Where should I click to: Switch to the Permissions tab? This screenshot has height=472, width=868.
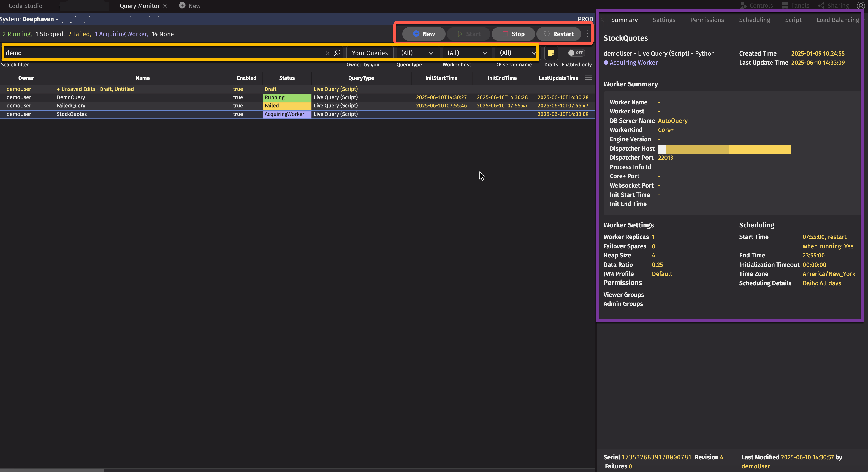(707, 20)
